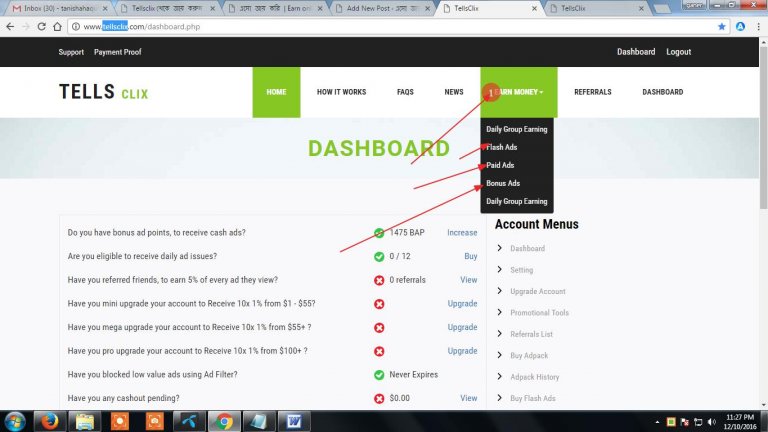Click the Increase link for bonus ad points
This screenshot has height=432, width=768.
(462, 233)
